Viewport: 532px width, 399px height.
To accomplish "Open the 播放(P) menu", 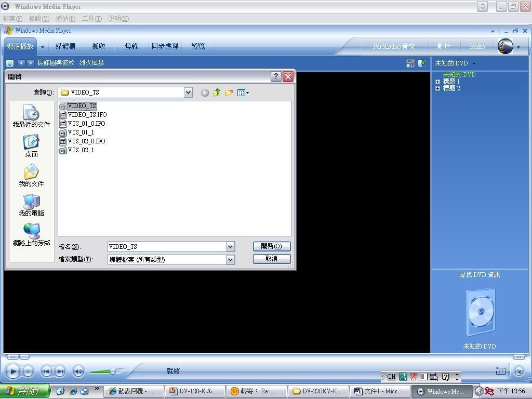I will tap(65, 19).
